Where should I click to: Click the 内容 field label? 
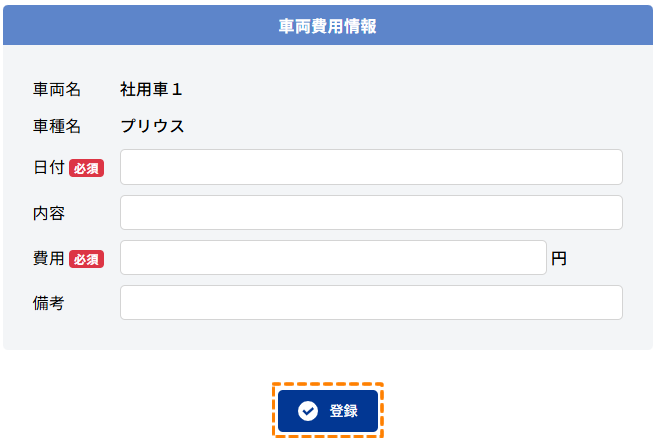(x=48, y=213)
